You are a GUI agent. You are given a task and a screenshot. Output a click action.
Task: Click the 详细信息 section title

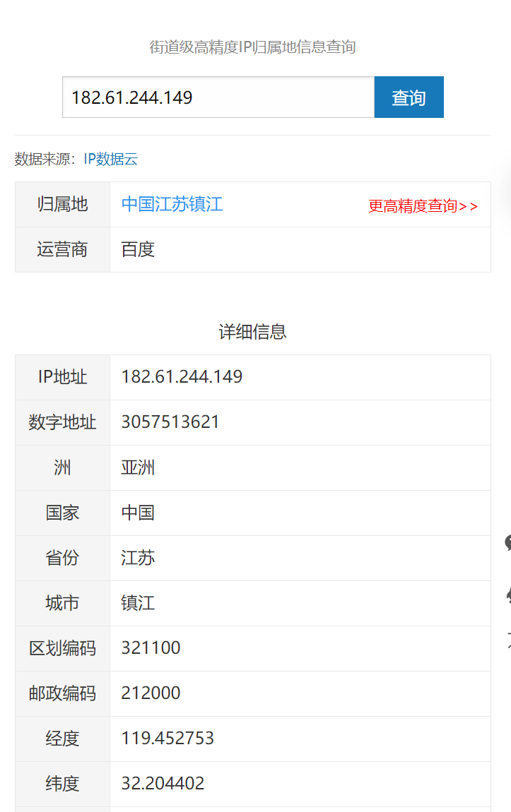point(252,331)
